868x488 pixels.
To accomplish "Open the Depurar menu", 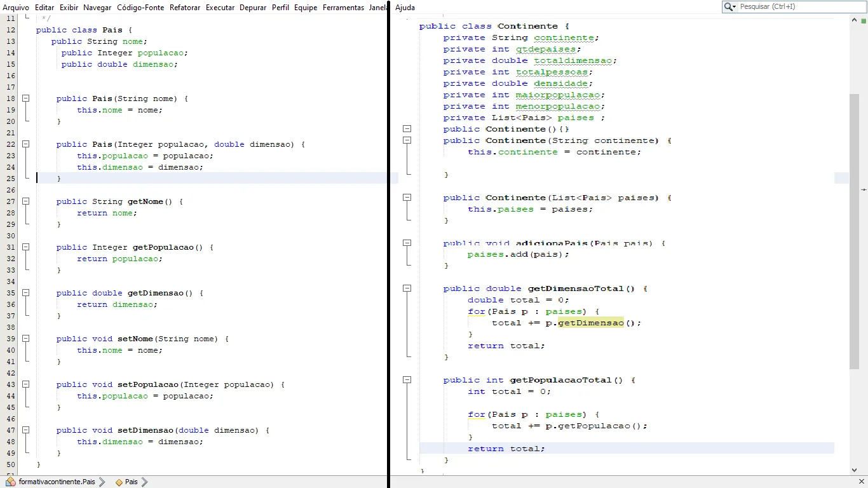I will [x=253, y=8].
